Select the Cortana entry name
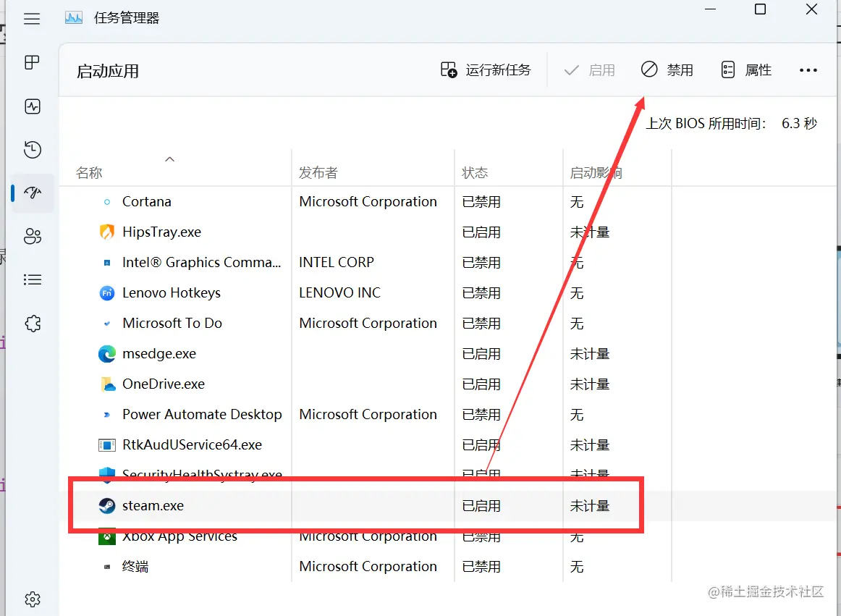This screenshot has width=841, height=616. [146, 202]
